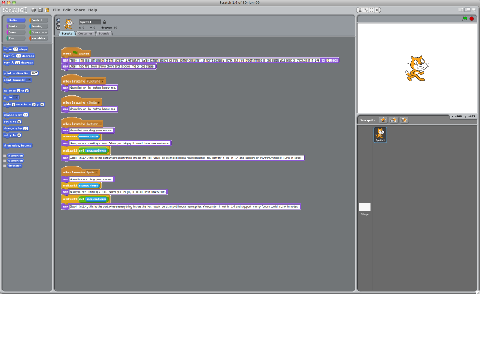This screenshot has width=480, height=360.
Task: Click the when green flag clicked hat block
Action: point(76,53)
